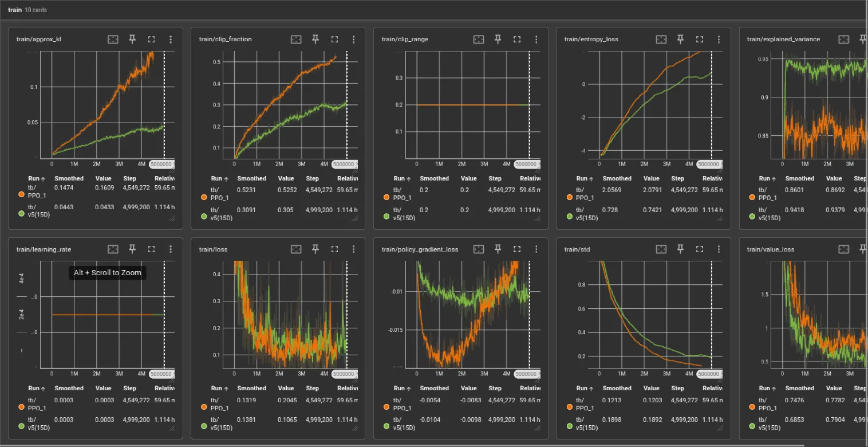Click the train/learning_rate card title

(x=44, y=249)
